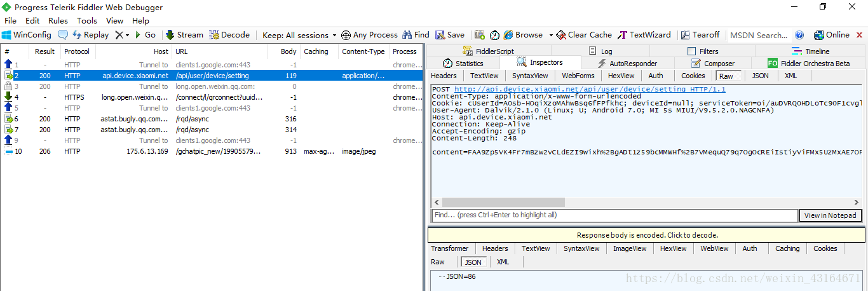Open the Edit menu

pos(32,20)
